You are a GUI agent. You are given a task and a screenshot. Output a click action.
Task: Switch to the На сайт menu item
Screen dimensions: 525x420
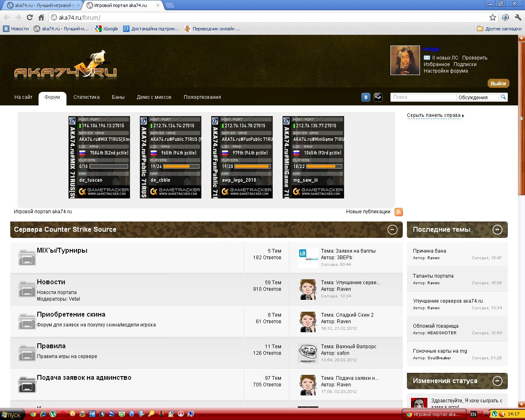click(23, 97)
